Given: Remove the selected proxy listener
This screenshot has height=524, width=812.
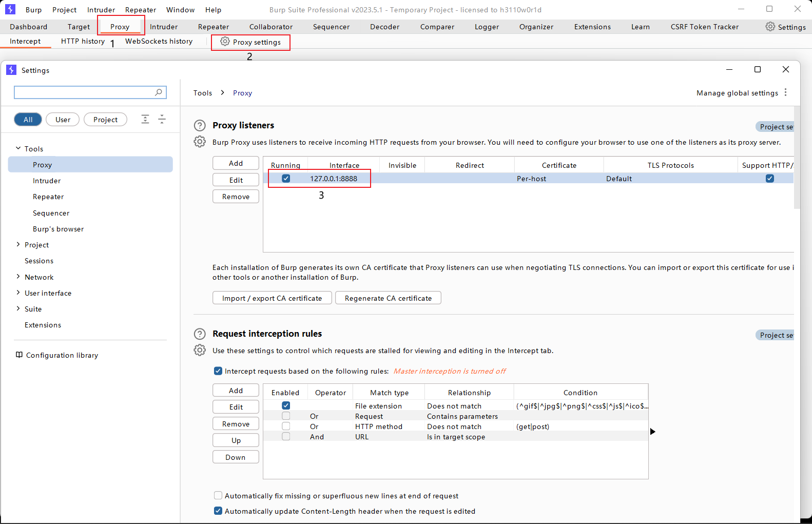Looking at the screenshot, I should pos(236,197).
